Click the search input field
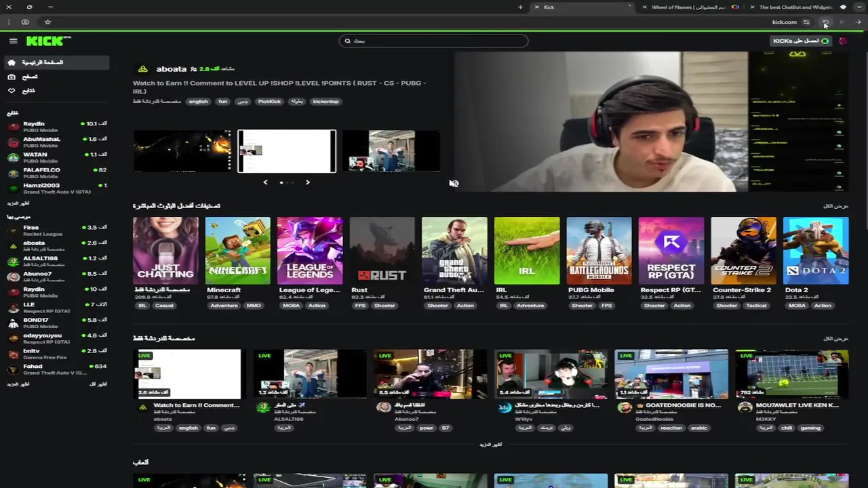Image resolution: width=868 pixels, height=488 pixels. (x=433, y=41)
